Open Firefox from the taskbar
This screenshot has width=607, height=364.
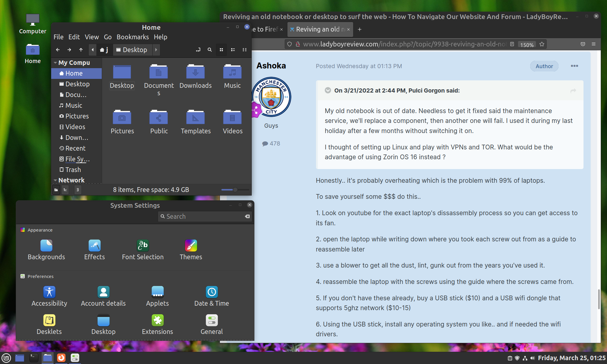coord(61,358)
